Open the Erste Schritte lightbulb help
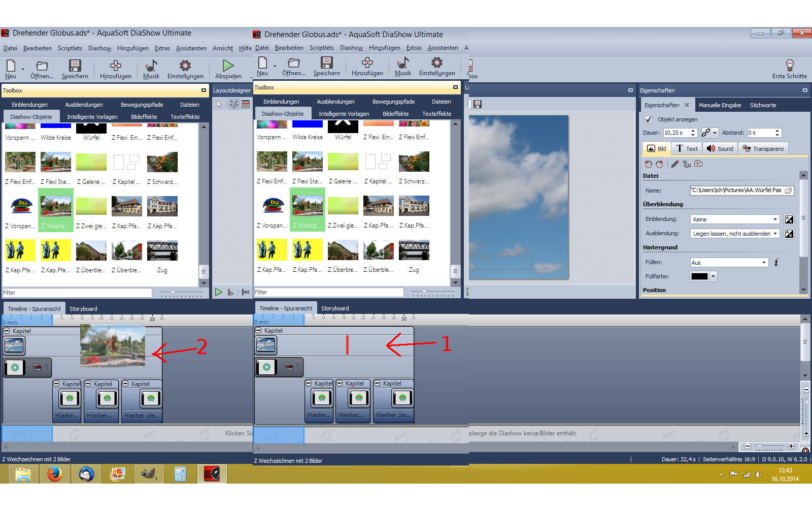Screen dimensions: 812x508 tap(789, 68)
